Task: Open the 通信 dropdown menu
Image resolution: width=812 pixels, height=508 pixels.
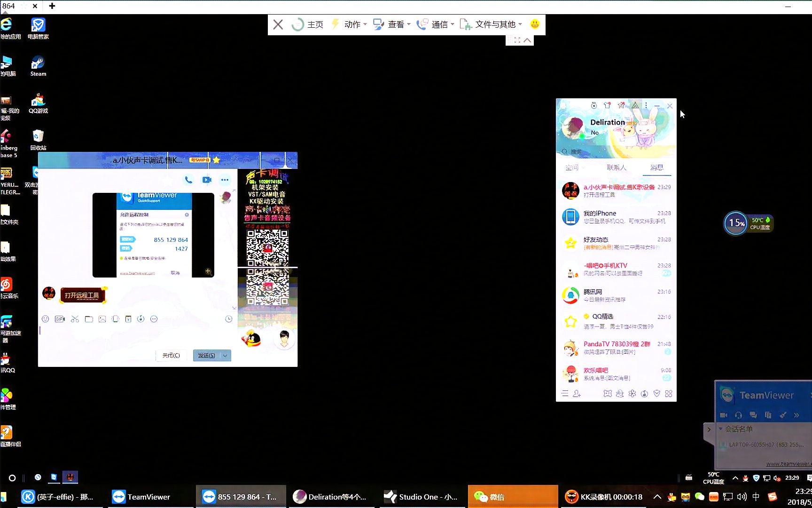Action: [436, 24]
